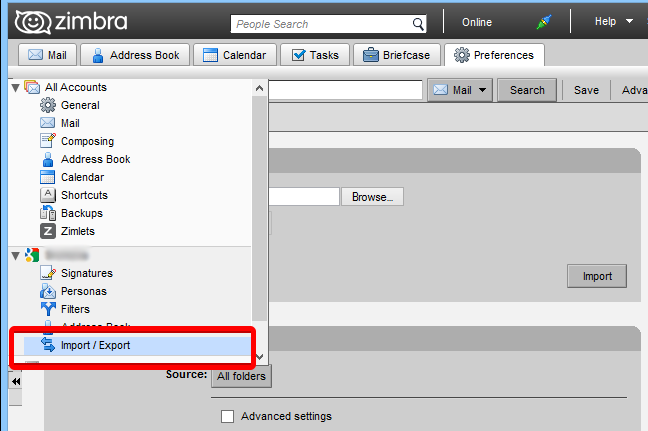Click the 'All Accounts' label text
The height and width of the screenshot is (431, 648).
click(76, 87)
